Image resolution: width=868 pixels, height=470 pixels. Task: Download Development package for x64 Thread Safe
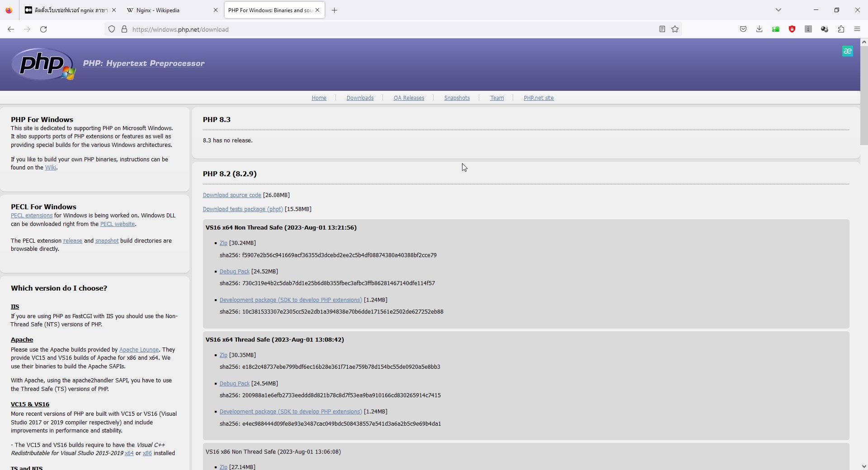tap(291, 412)
